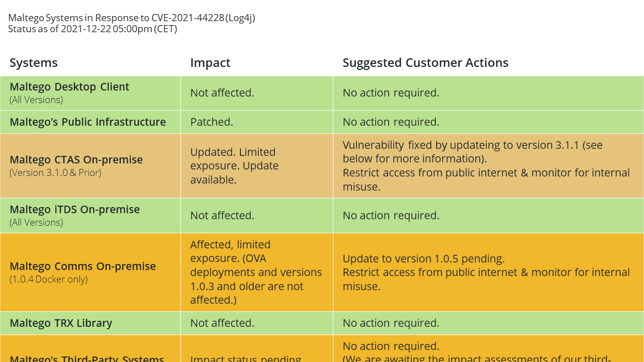Click TRX Library's No action required cell
Viewport: 644px width, 362px height.
point(489,323)
